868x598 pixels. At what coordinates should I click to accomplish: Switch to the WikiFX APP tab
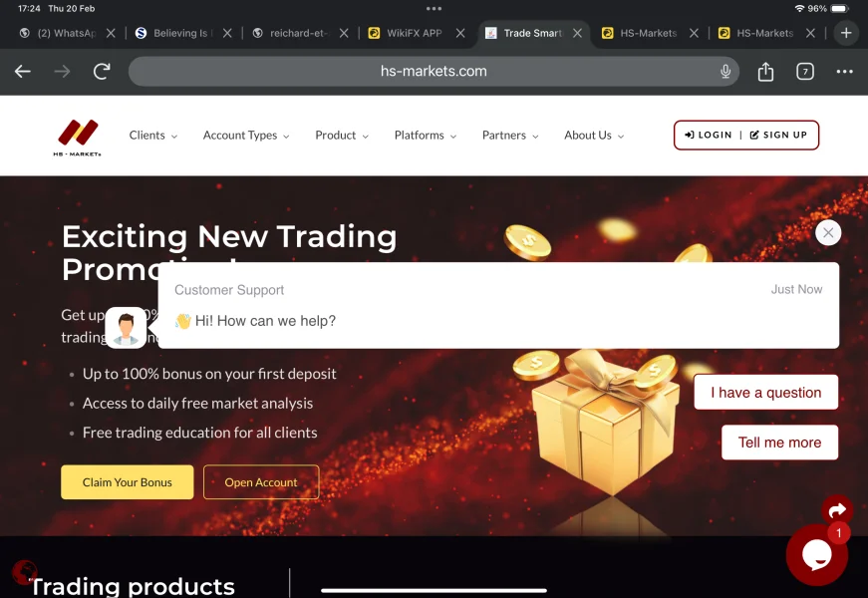[x=415, y=33]
